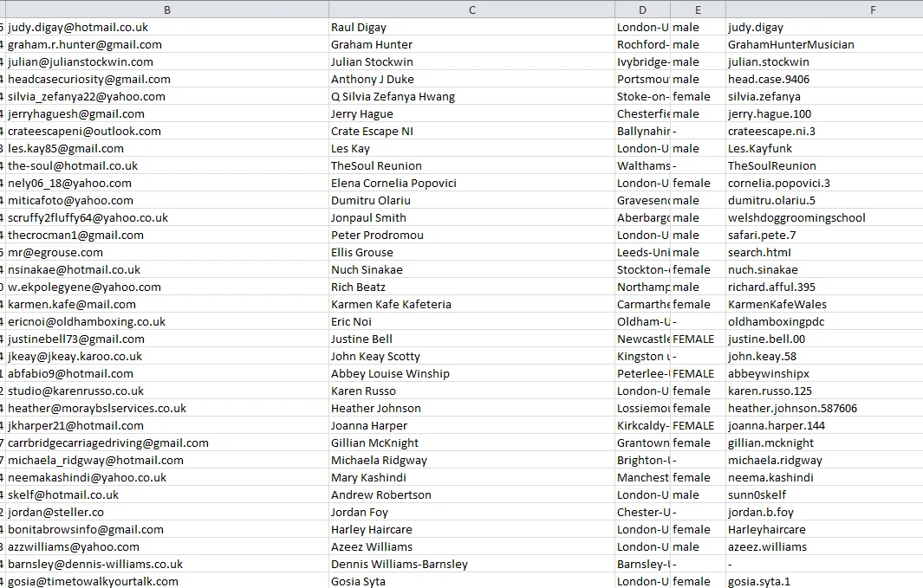Click the Dennis Williams-Barnsley name cell
This screenshot has width=923, height=588.
coord(399,564)
